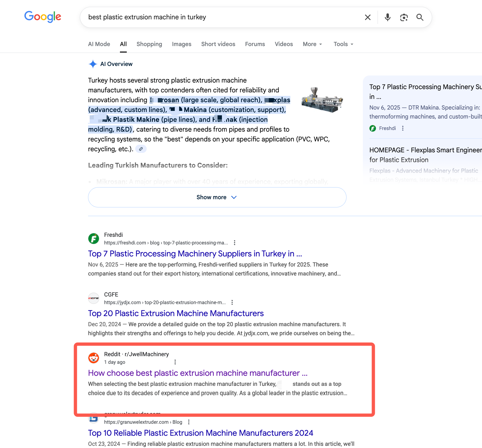Start voice search with microphone icon
The image size is (482, 448).
tap(387, 17)
